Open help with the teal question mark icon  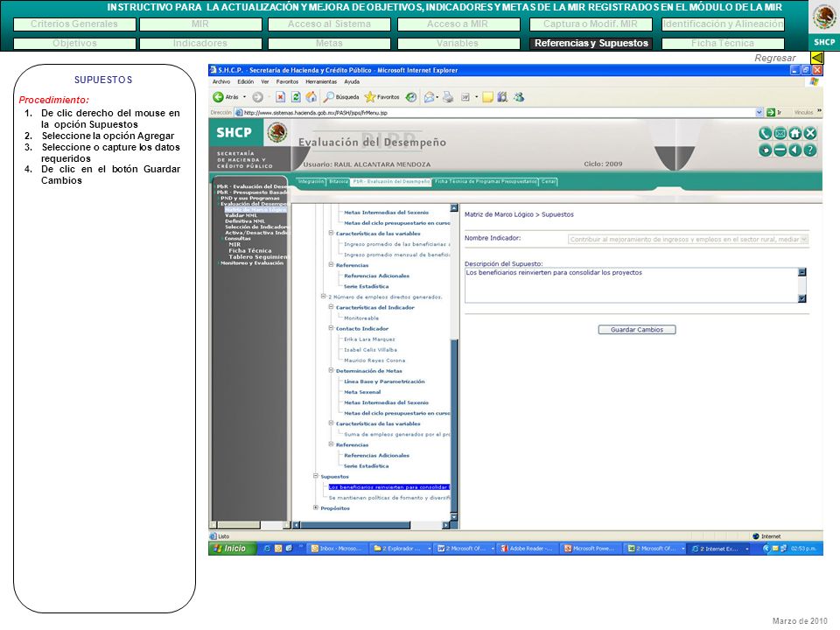[x=810, y=150]
